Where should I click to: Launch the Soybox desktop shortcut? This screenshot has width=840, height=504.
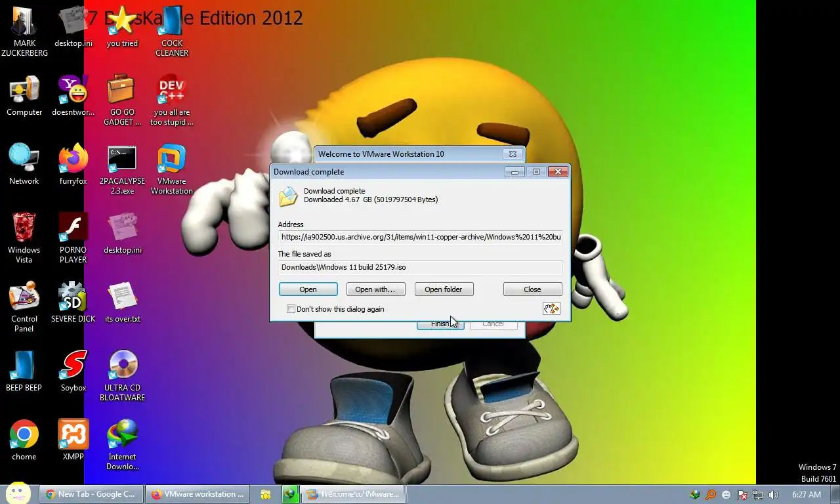[73, 371]
